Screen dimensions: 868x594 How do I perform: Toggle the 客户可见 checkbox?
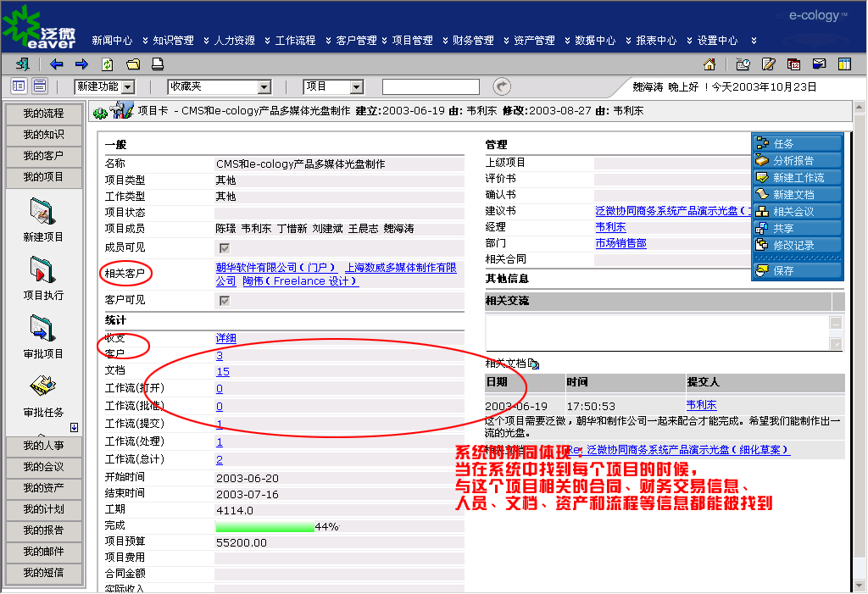click(x=225, y=301)
